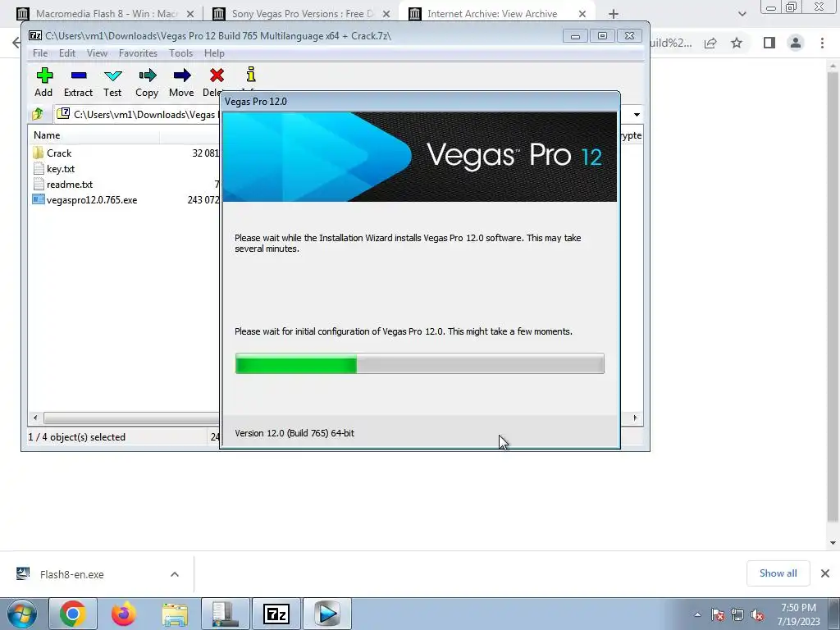Close the Macromedia Flash 8 tab
The height and width of the screenshot is (630, 840).
(x=190, y=14)
